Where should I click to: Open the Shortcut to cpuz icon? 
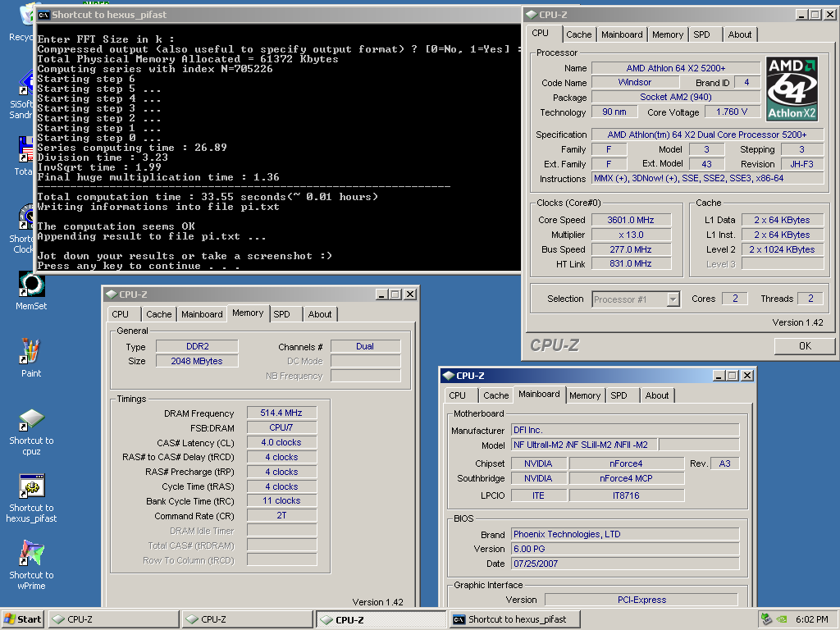(31, 431)
